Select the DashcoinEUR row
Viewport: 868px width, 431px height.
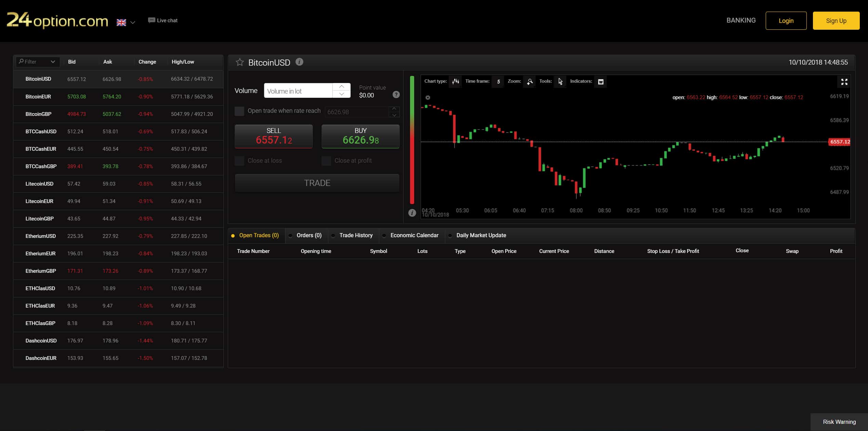coord(118,358)
